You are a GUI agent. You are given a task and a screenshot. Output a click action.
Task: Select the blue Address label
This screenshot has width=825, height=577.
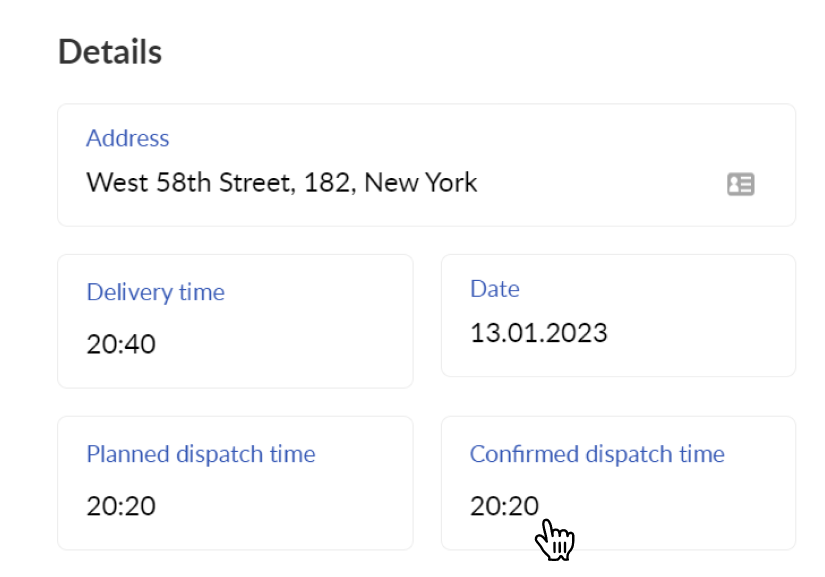click(x=127, y=138)
